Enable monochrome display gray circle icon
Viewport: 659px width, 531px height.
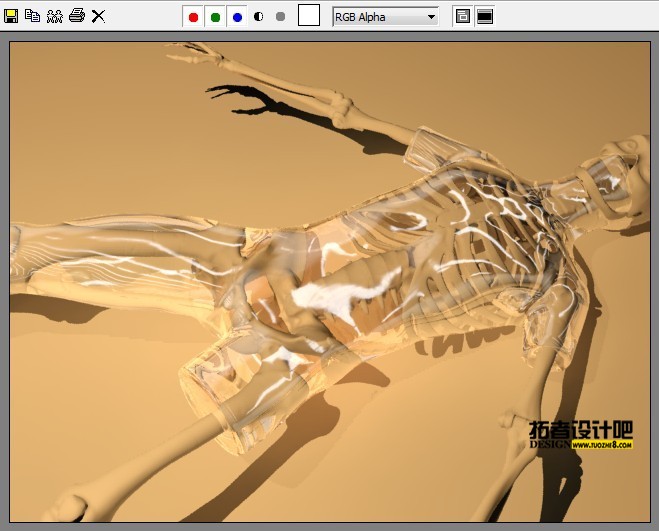pos(280,17)
